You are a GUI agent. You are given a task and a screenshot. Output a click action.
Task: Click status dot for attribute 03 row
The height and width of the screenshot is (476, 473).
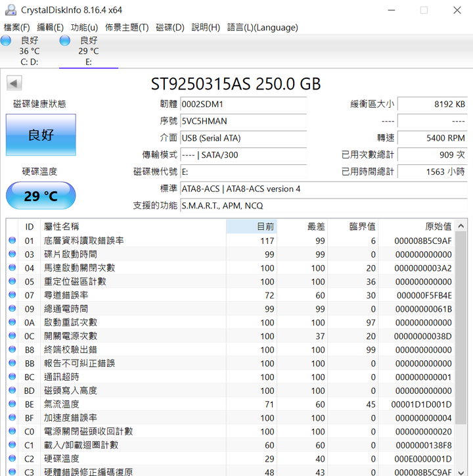click(x=12, y=254)
